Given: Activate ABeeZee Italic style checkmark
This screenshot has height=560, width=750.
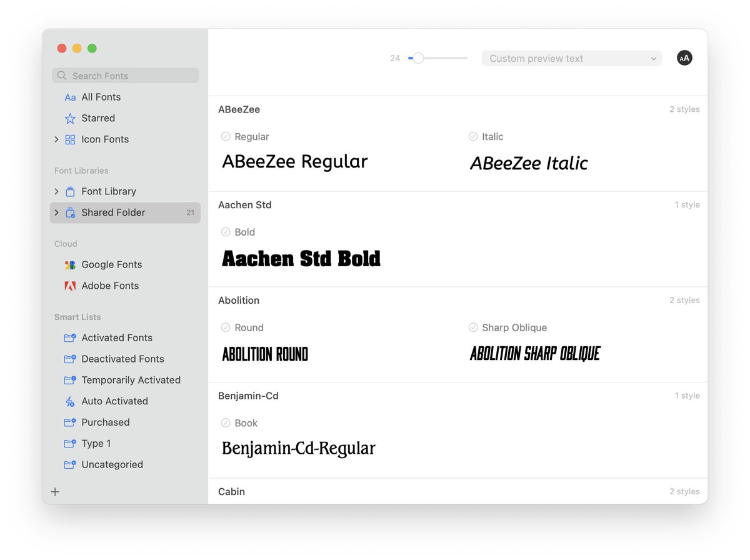Looking at the screenshot, I should coord(473,136).
